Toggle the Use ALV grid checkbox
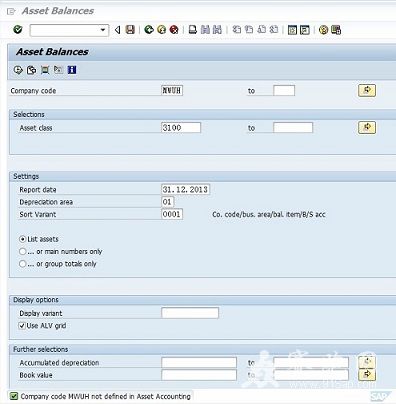Screen dimensions: 396x404 point(22,326)
